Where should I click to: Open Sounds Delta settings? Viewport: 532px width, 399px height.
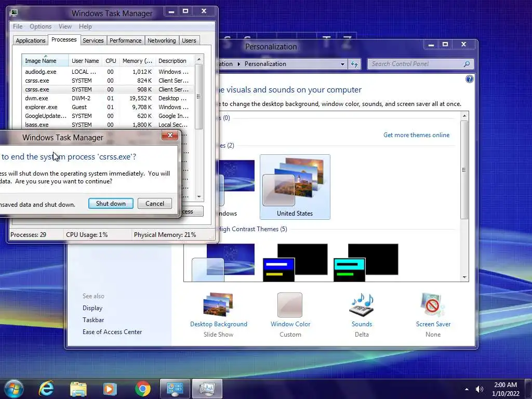tap(362, 315)
